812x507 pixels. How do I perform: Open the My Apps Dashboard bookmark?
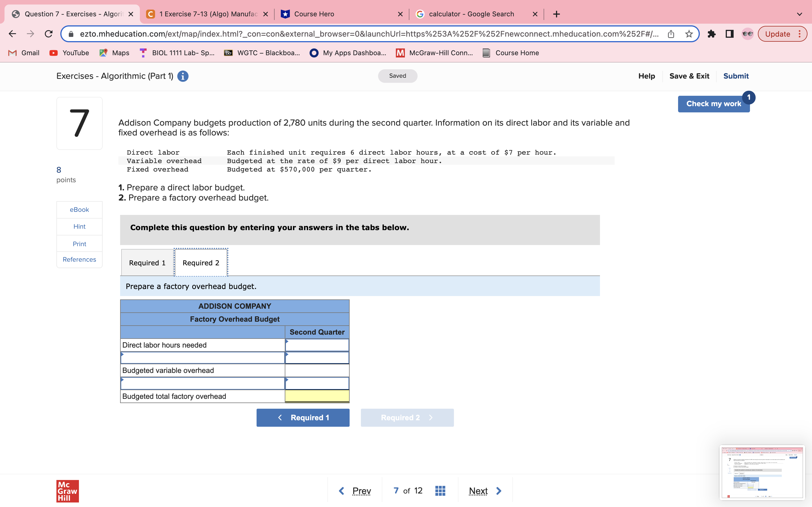point(348,53)
